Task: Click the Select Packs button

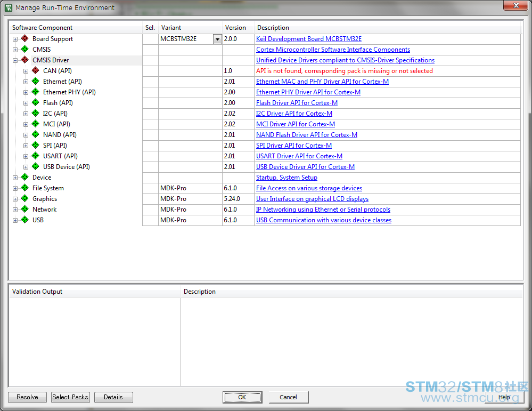Action: (70, 397)
